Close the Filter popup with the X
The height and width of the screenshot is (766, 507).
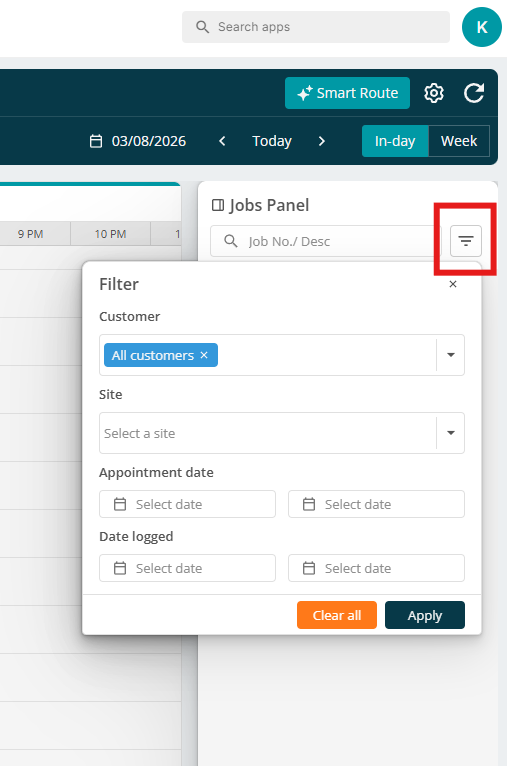[x=453, y=284]
